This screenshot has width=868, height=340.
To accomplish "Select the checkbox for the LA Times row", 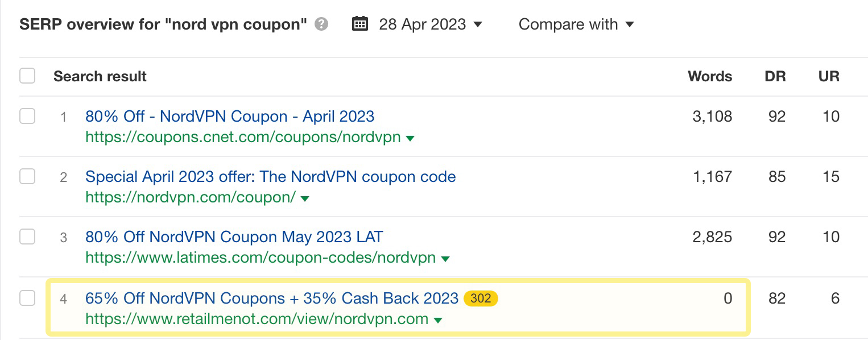I will (27, 237).
